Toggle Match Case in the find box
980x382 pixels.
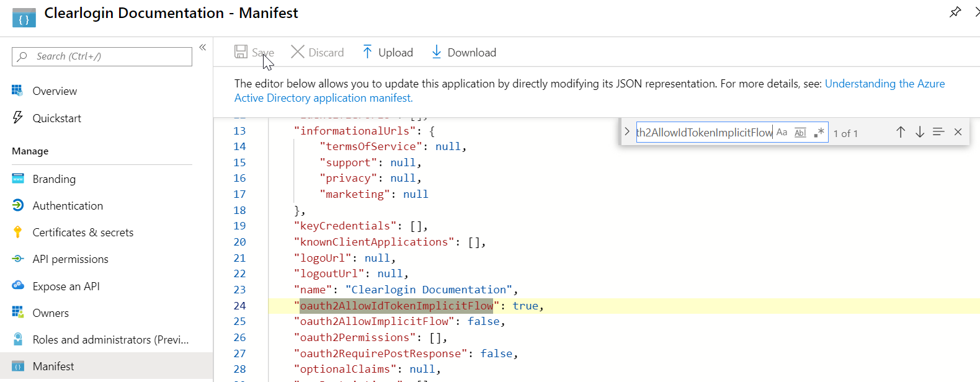[x=782, y=132]
